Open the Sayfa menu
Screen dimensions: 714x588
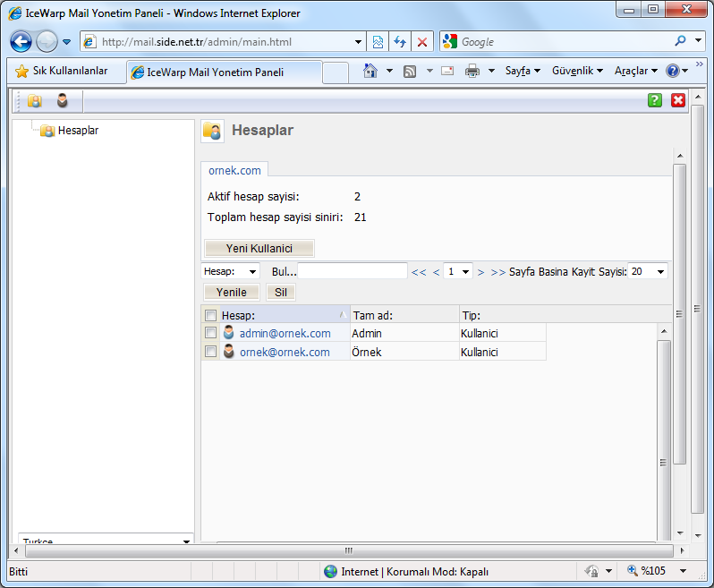point(523,71)
